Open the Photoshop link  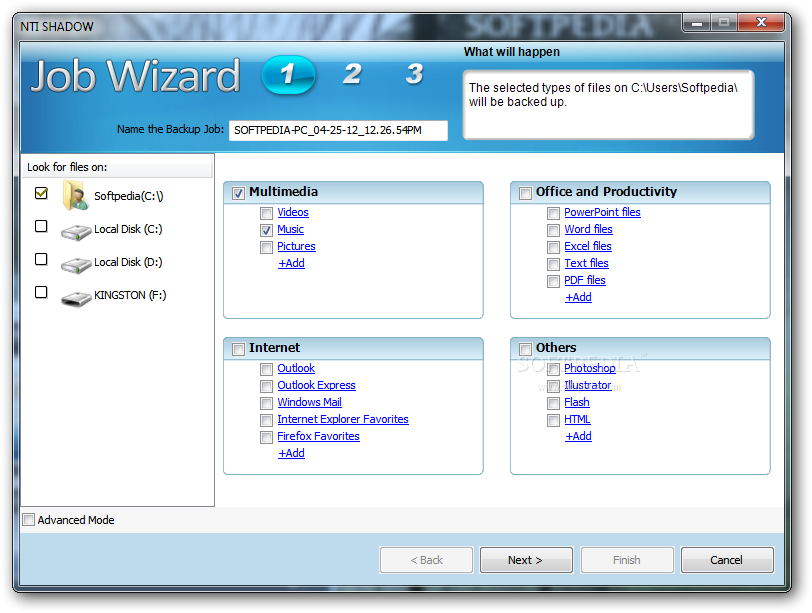590,368
